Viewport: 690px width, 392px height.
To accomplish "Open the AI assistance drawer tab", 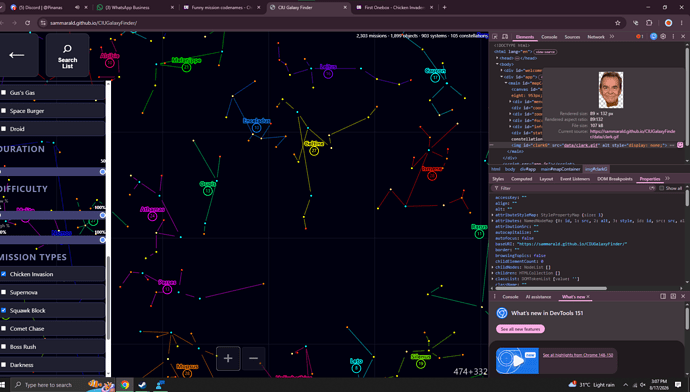I will coord(538,297).
